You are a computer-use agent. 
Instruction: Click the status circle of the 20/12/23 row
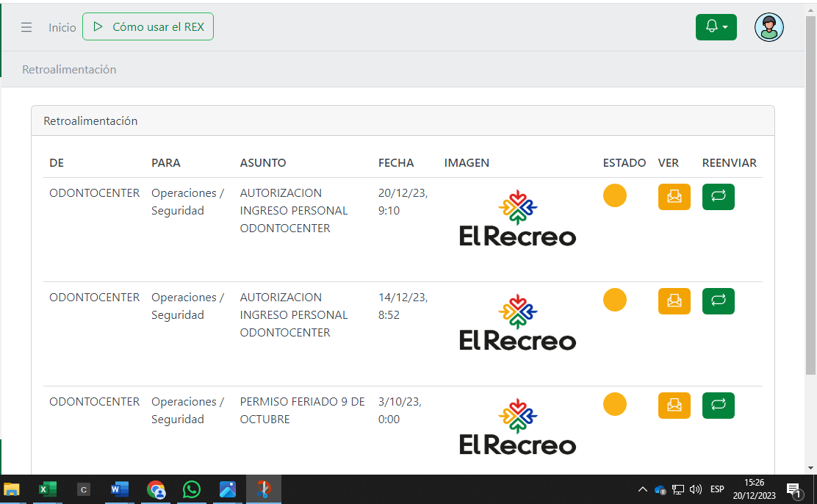pyautogui.click(x=615, y=195)
